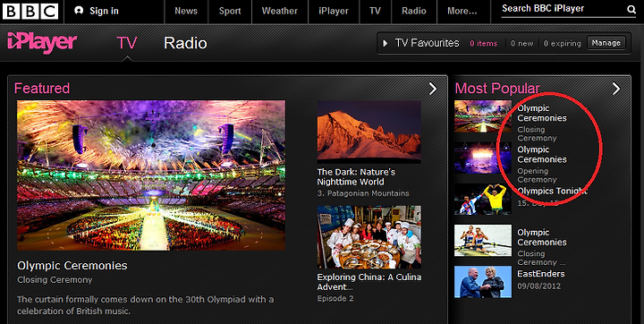The width and height of the screenshot is (644, 324).
Task: Click the 0 expiring count
Action: pyautogui.click(x=563, y=43)
